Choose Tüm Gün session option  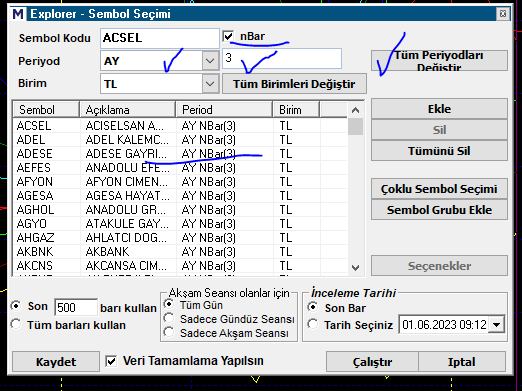click(169, 304)
